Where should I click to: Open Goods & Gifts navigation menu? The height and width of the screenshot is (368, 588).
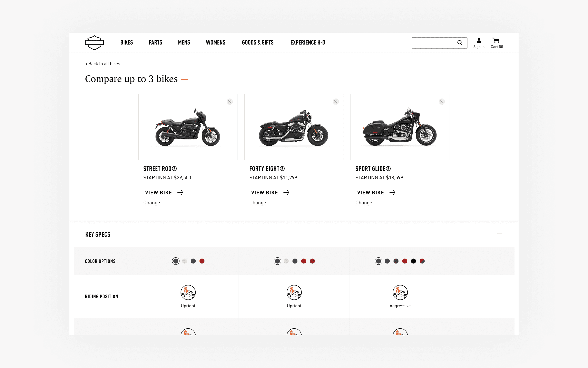(257, 43)
